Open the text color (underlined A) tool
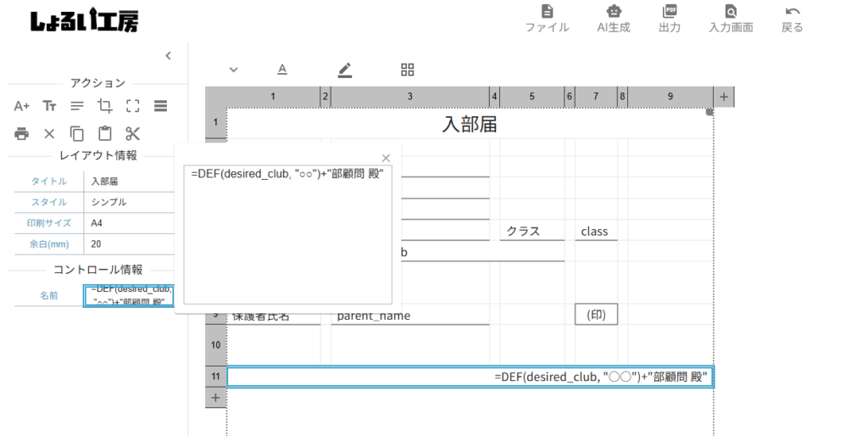 282,70
